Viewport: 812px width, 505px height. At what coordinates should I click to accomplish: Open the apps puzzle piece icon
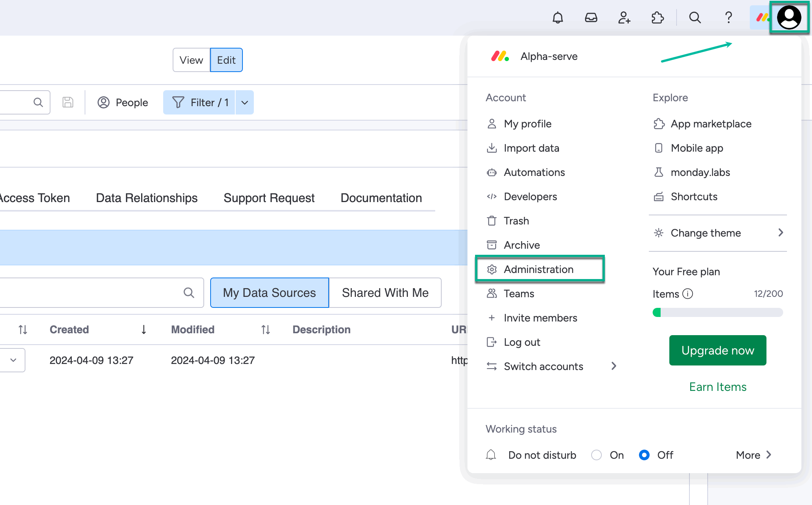(x=658, y=17)
